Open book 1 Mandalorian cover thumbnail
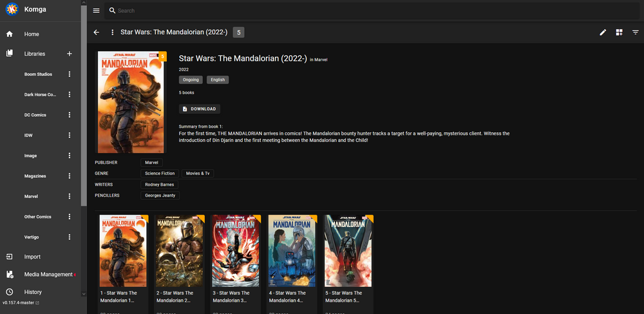The height and width of the screenshot is (314, 644). click(123, 251)
